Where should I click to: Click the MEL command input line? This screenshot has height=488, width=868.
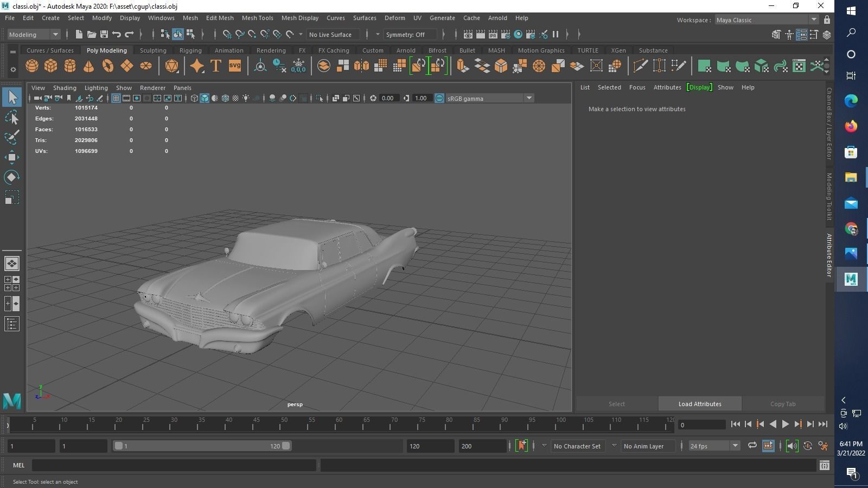click(174, 465)
